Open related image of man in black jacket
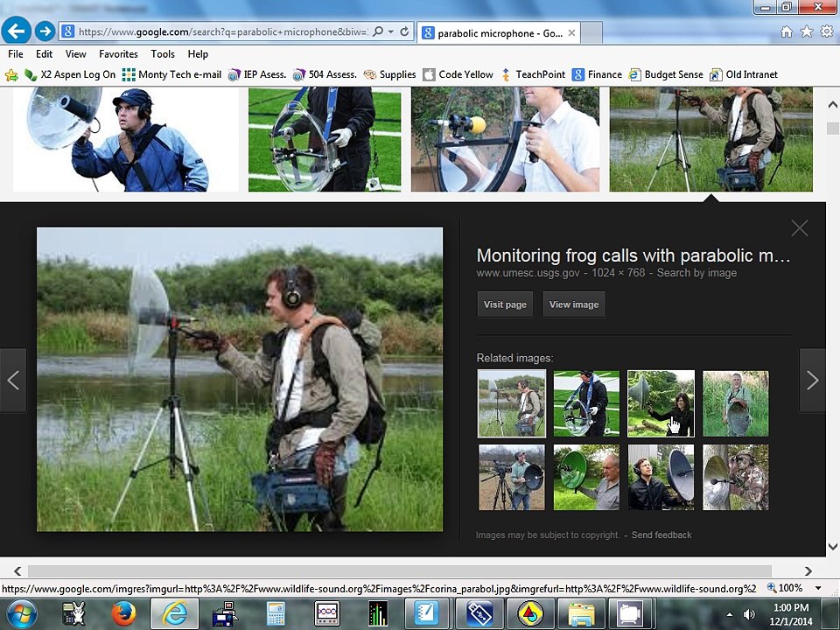The height and width of the screenshot is (630, 840). point(661,478)
